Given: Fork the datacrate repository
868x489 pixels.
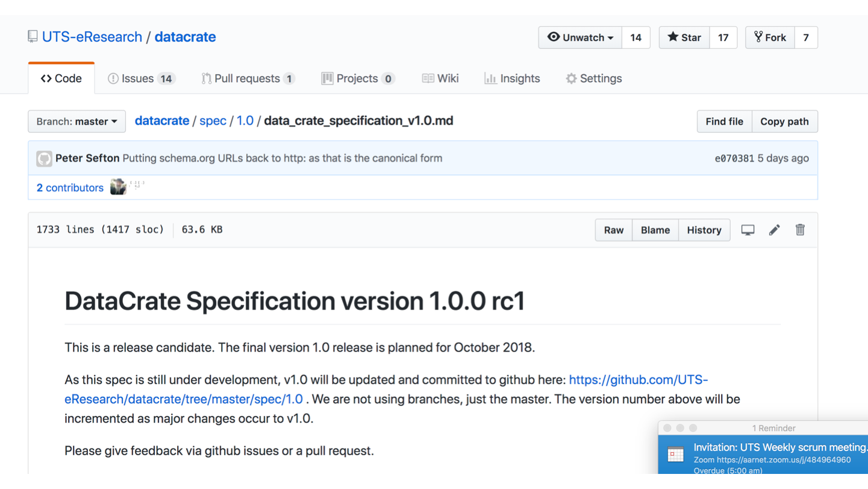Looking at the screenshot, I should tap(770, 37).
